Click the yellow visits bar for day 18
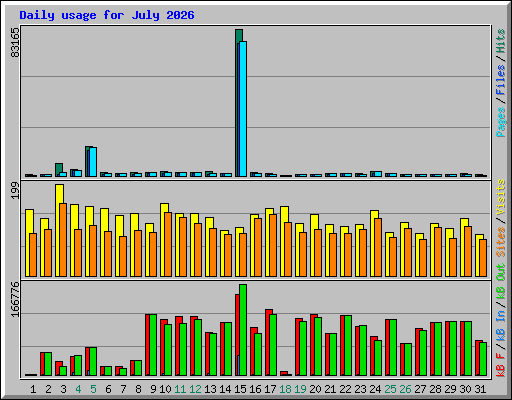 (x=283, y=241)
